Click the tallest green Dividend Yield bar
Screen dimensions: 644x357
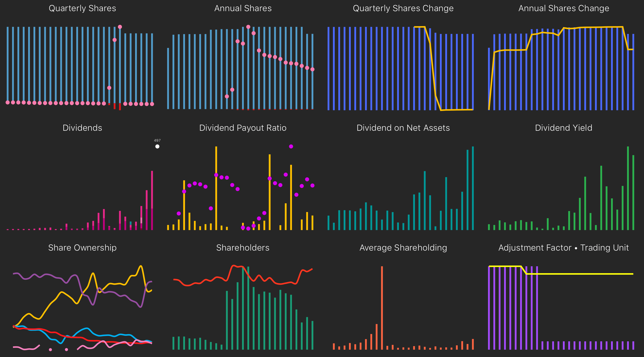628,188
